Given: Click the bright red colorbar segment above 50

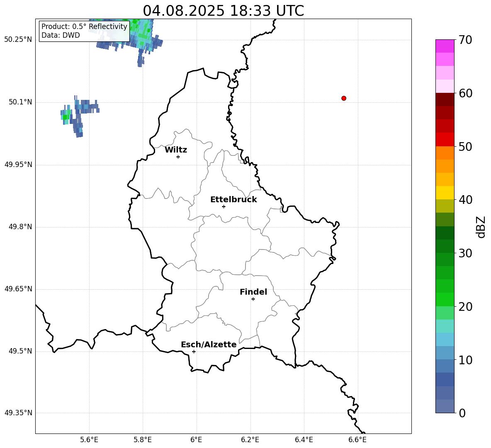Looking at the screenshot, I should tap(445, 140).
